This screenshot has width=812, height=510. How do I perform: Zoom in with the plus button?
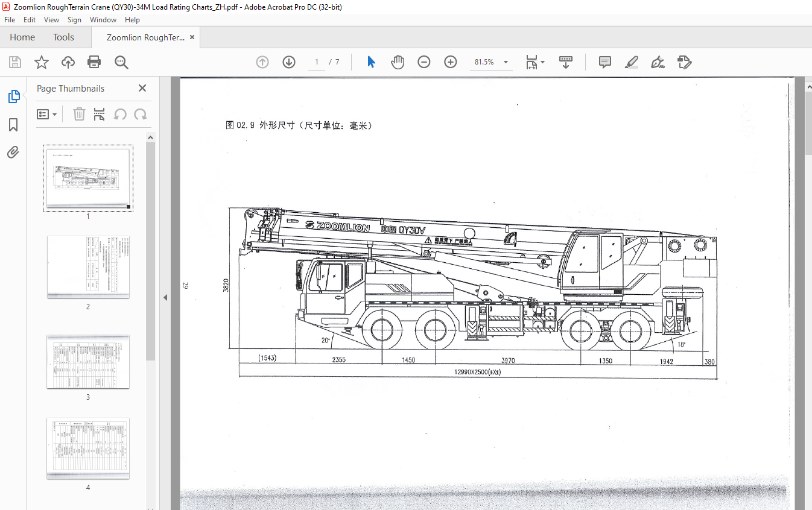[x=451, y=62]
